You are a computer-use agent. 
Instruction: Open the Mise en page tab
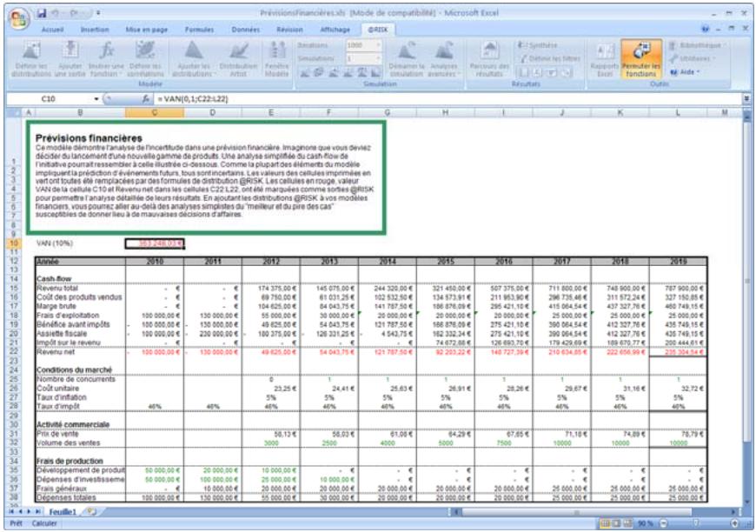tap(146, 29)
